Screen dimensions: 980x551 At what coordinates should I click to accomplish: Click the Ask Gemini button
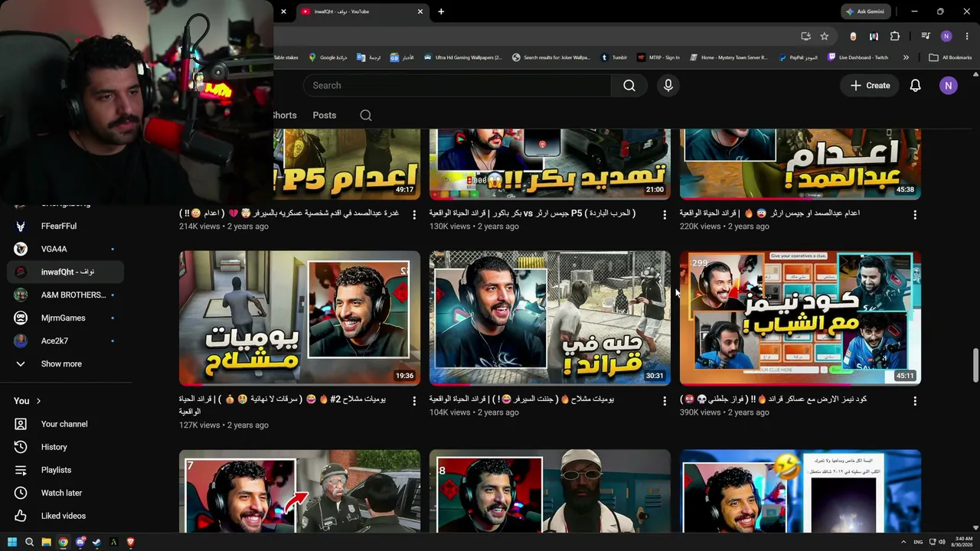click(x=865, y=11)
